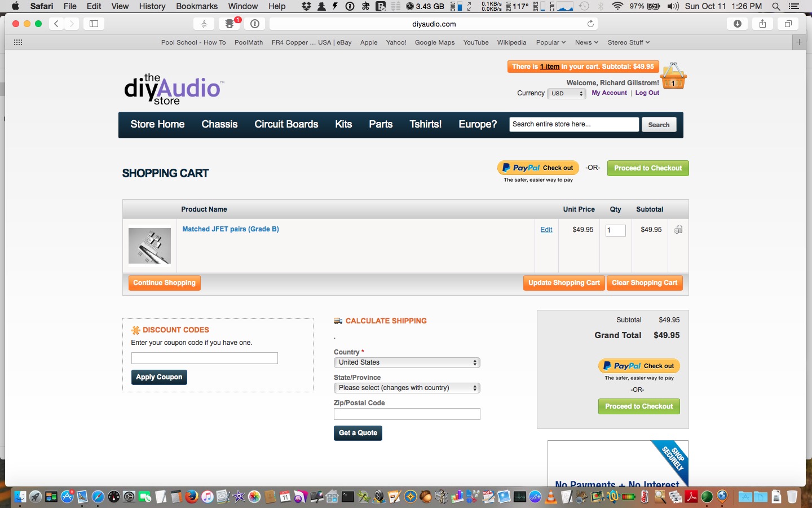This screenshot has height=508, width=812.
Task: Expand the News bookmarks folder
Action: [586, 42]
